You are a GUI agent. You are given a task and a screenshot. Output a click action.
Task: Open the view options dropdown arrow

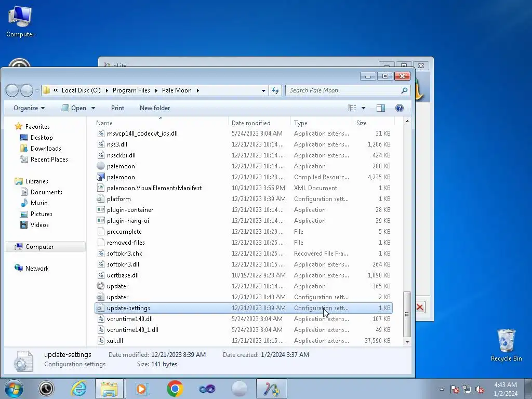363,108
